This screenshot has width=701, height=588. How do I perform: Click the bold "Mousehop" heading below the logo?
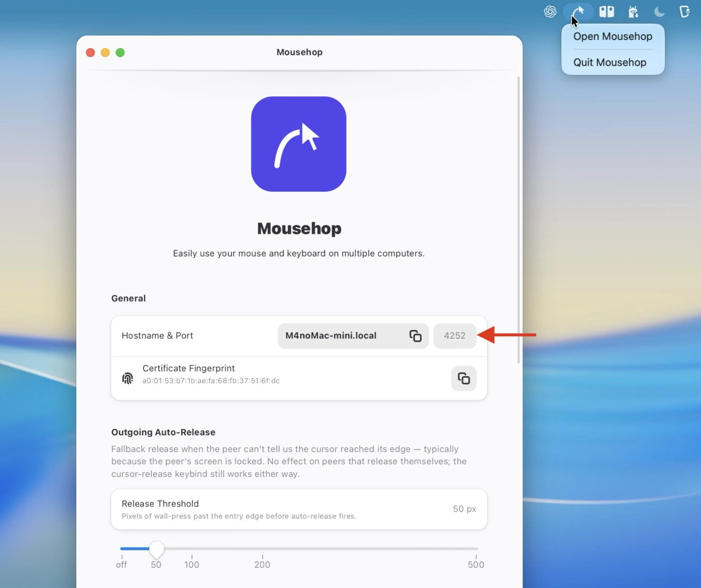coord(299,228)
